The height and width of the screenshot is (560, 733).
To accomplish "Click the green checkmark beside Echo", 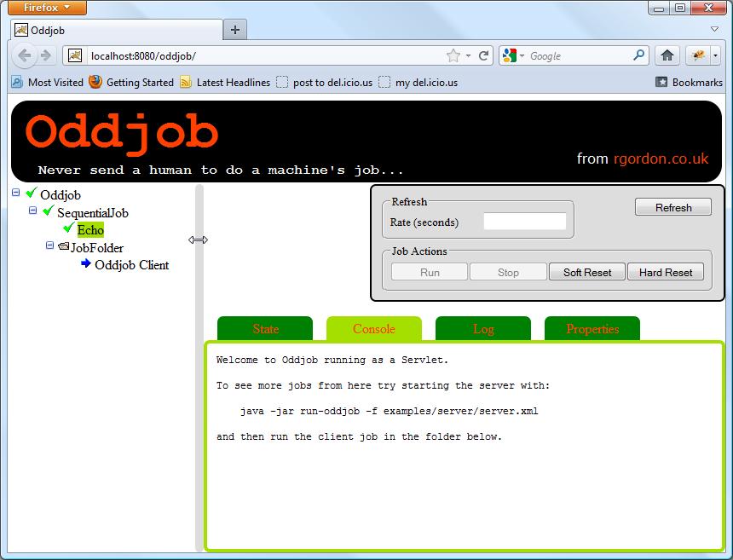I will coord(69,228).
